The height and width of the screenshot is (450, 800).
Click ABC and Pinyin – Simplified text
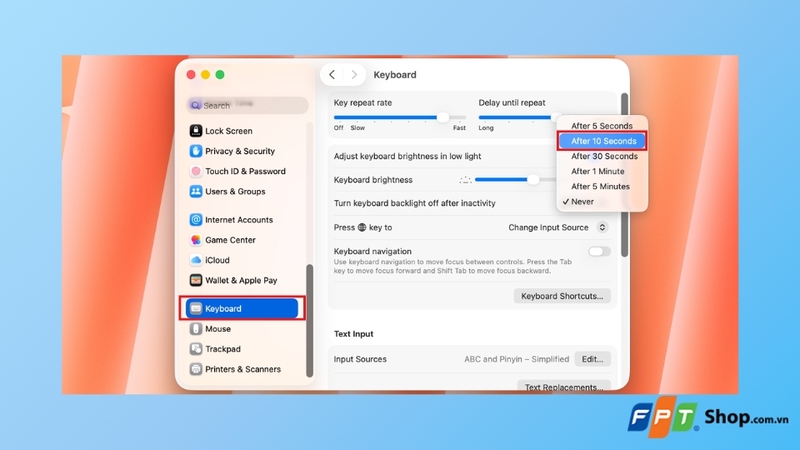coord(516,359)
